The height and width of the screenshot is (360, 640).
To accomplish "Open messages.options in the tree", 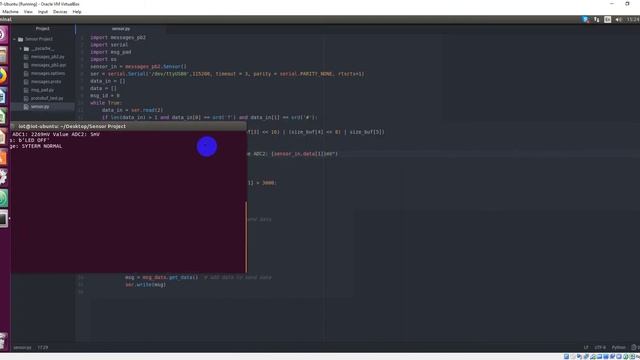I will 48,73.
